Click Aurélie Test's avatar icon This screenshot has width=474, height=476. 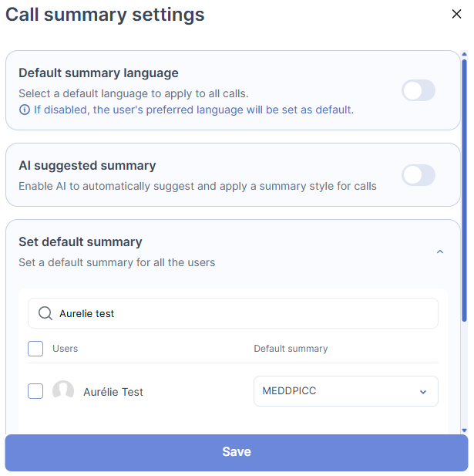tap(63, 391)
